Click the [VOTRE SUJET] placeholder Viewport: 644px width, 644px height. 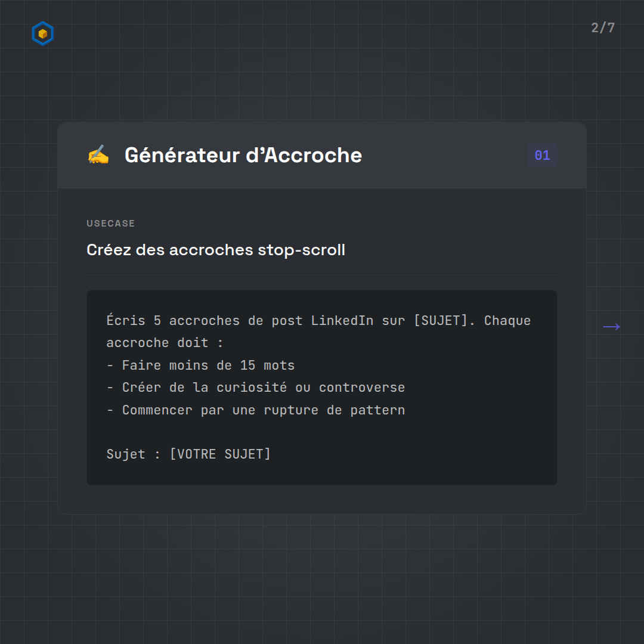click(x=220, y=454)
